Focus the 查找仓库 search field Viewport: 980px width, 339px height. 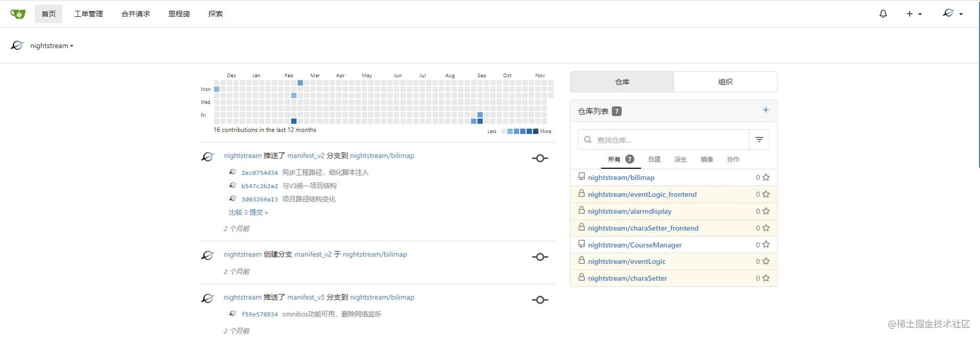point(664,140)
